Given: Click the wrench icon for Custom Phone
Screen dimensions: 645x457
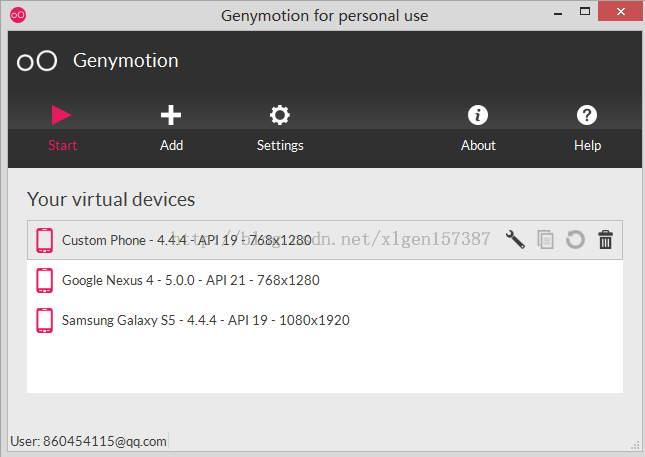Looking at the screenshot, I should 515,240.
